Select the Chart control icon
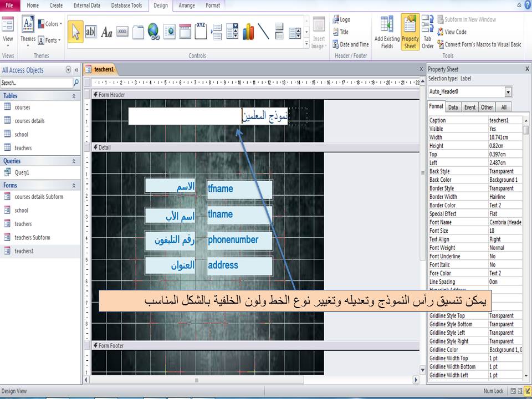The height and width of the screenshot is (399, 532). (x=248, y=32)
